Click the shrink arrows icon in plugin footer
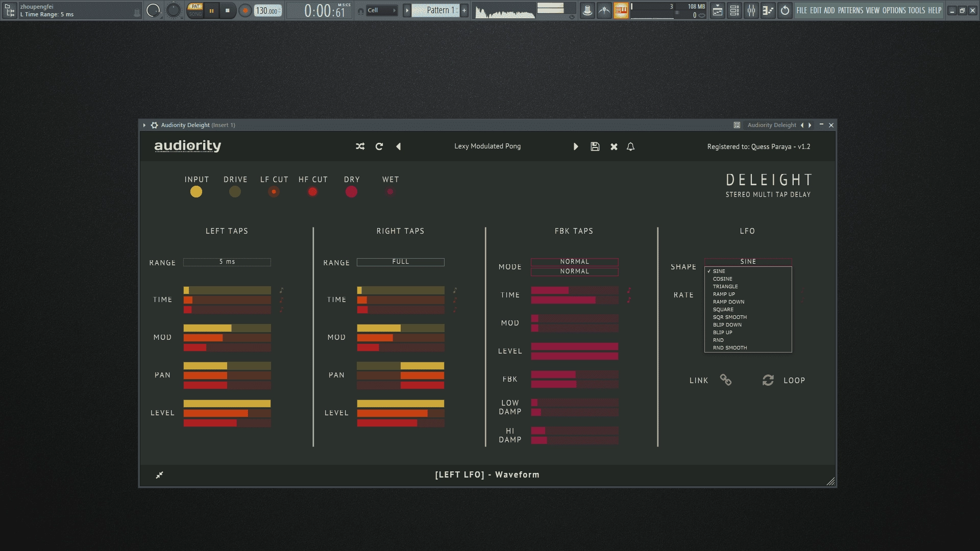This screenshot has height=551, width=980. click(x=160, y=475)
